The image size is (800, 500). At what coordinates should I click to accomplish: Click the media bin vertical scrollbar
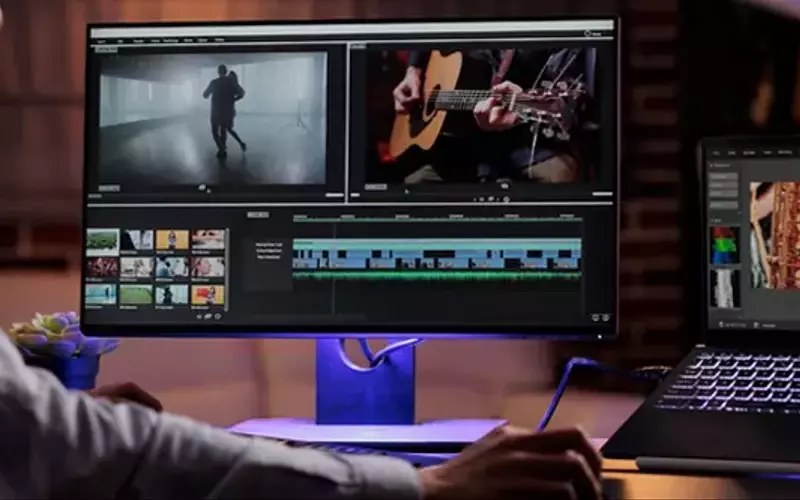(x=227, y=269)
